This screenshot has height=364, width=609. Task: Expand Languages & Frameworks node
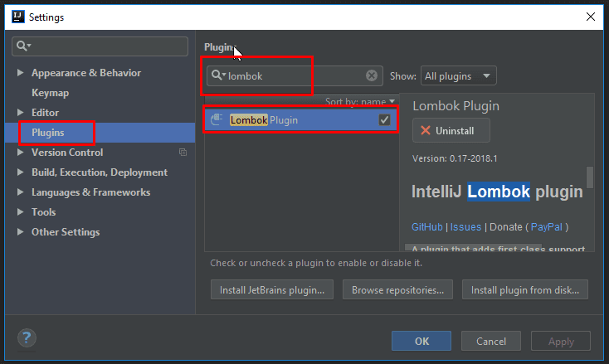coord(20,192)
